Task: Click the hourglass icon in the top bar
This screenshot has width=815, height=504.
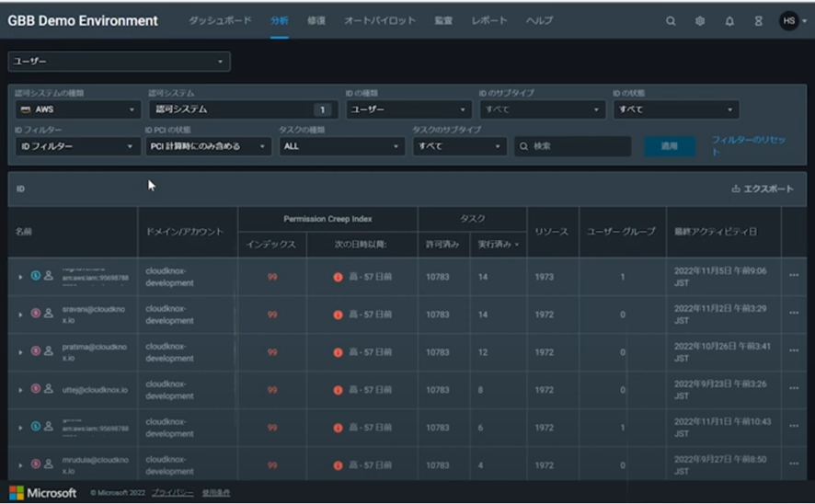Action: 759,21
